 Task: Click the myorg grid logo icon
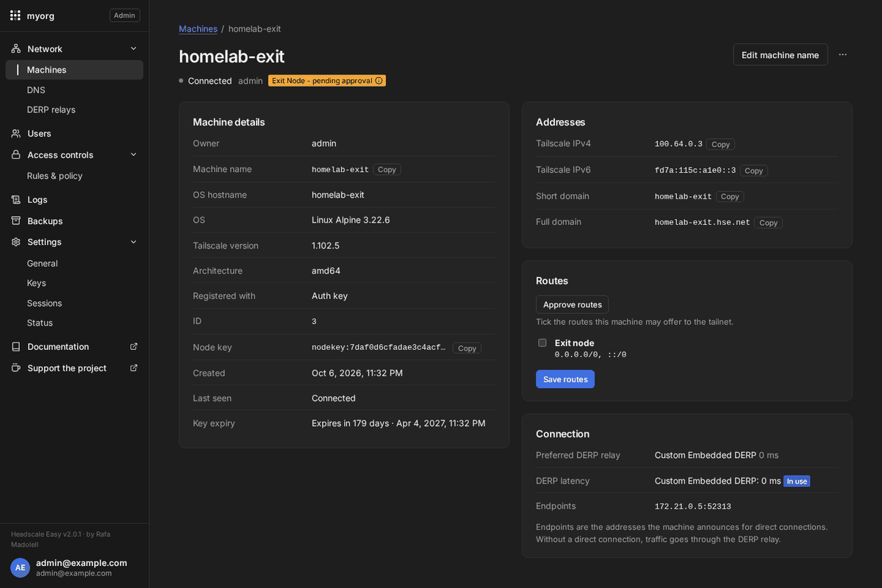pyautogui.click(x=15, y=15)
